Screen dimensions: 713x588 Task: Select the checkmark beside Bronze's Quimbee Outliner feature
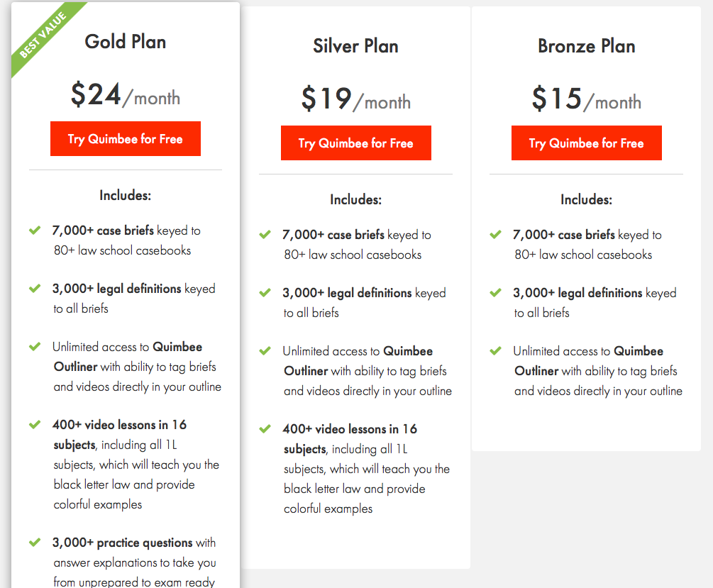(496, 351)
